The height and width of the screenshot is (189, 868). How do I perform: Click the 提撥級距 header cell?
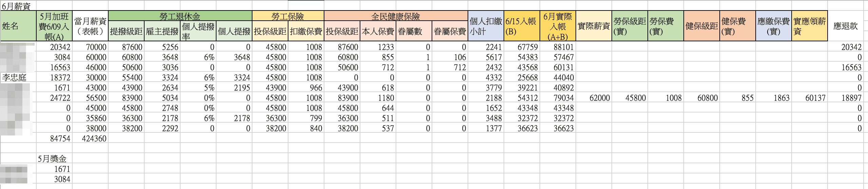click(x=126, y=31)
